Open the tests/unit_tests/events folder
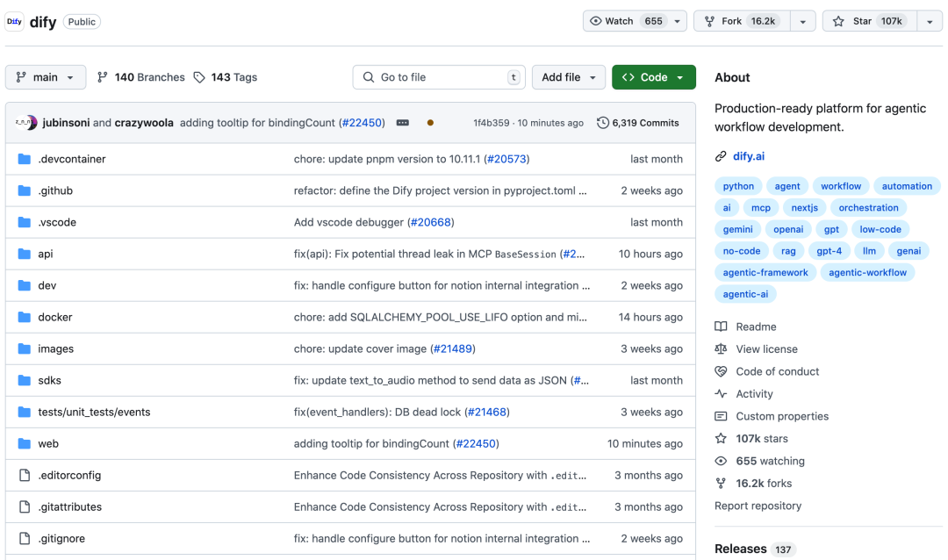Image resolution: width=948 pixels, height=560 pixels. [x=94, y=413]
